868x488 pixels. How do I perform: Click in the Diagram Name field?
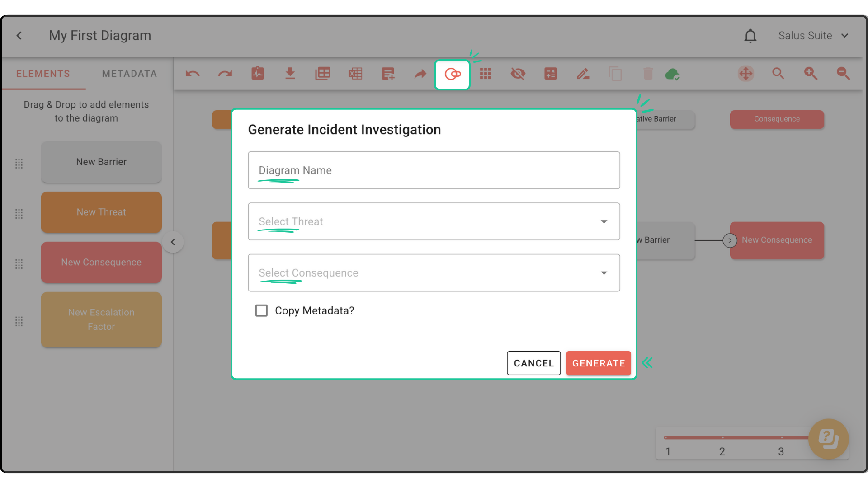tap(434, 170)
